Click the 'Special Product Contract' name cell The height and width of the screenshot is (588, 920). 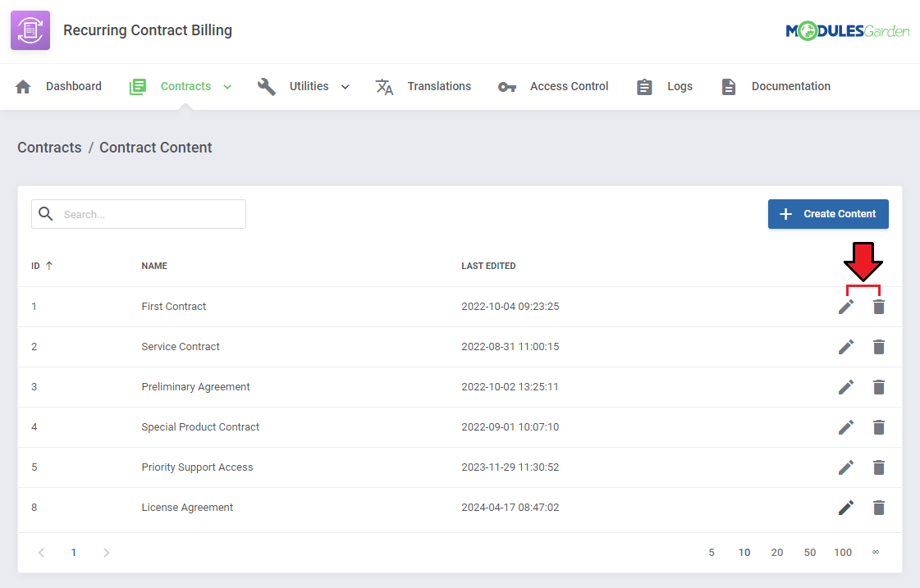[x=200, y=427]
